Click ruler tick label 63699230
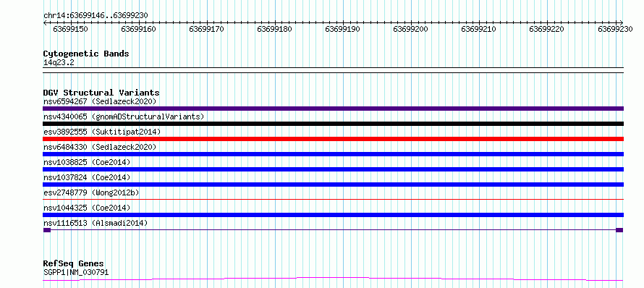This screenshot has height=288, width=644. (x=615, y=29)
